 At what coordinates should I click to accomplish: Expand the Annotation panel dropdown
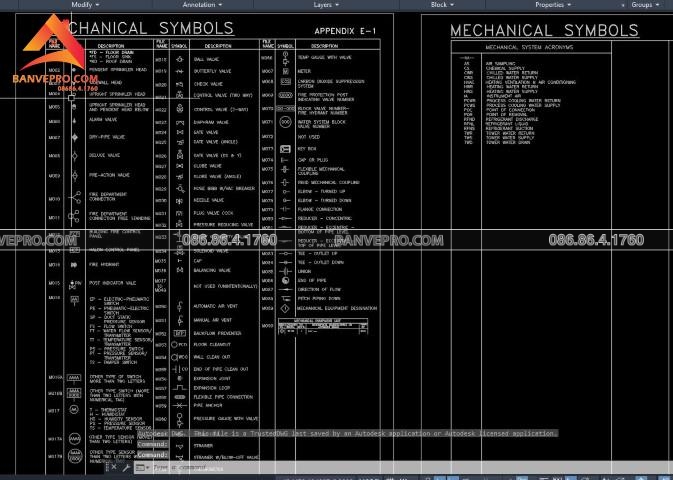tap(202, 5)
